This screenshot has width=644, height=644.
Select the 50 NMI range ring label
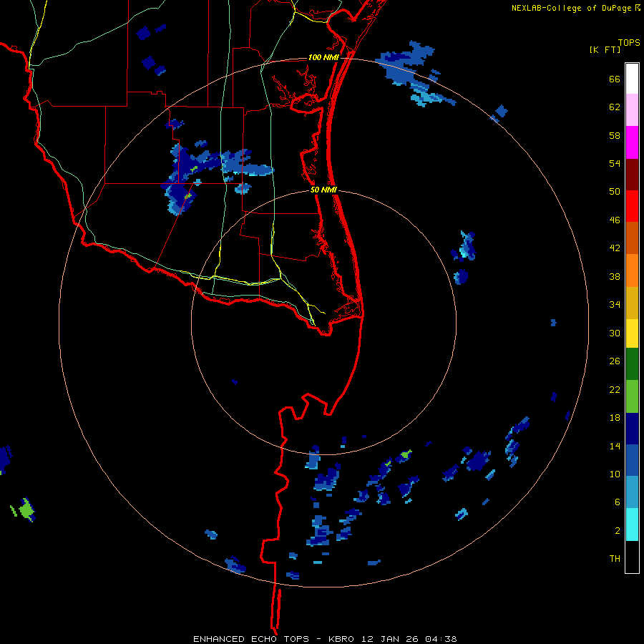323,190
